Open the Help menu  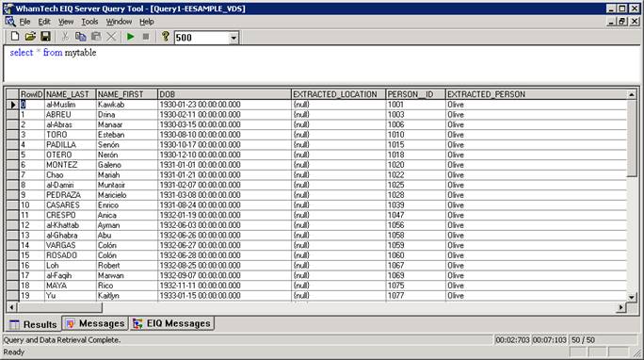coord(147,22)
